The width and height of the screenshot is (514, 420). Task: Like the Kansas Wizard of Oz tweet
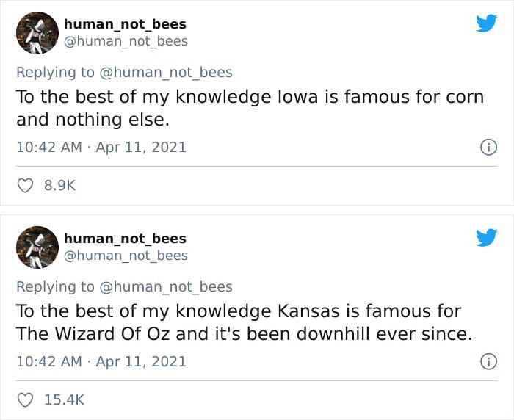25,400
